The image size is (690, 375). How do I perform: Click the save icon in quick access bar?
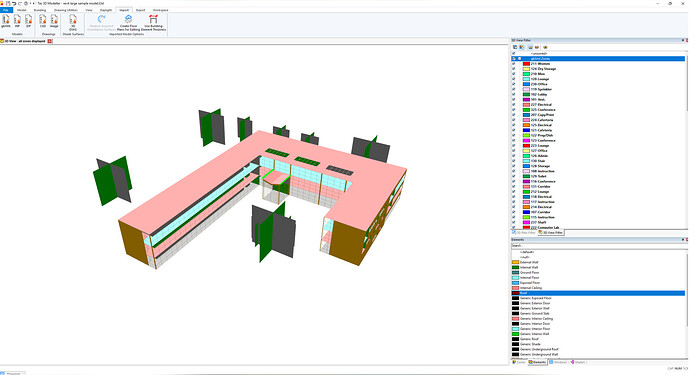pos(8,3)
